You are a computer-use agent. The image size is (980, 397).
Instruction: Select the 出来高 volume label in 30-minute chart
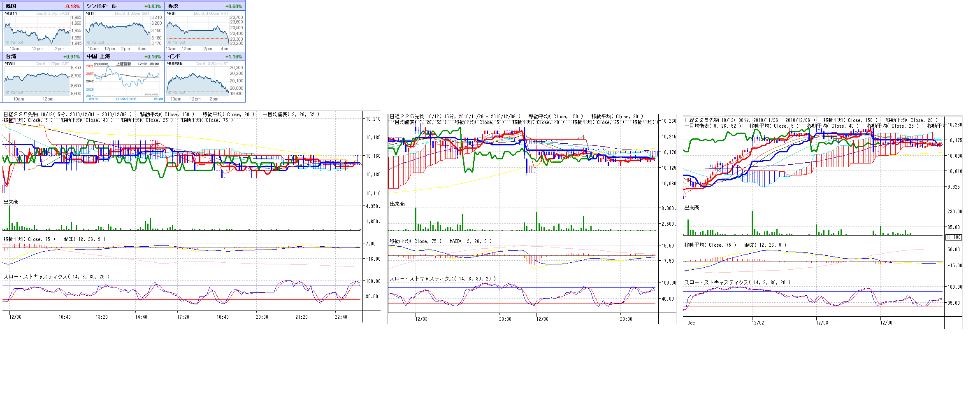[692, 208]
